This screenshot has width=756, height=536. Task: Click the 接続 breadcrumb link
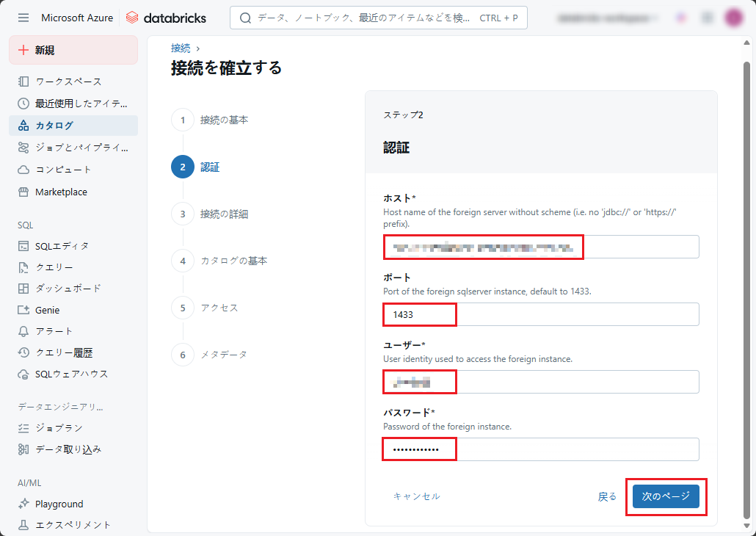(x=181, y=48)
